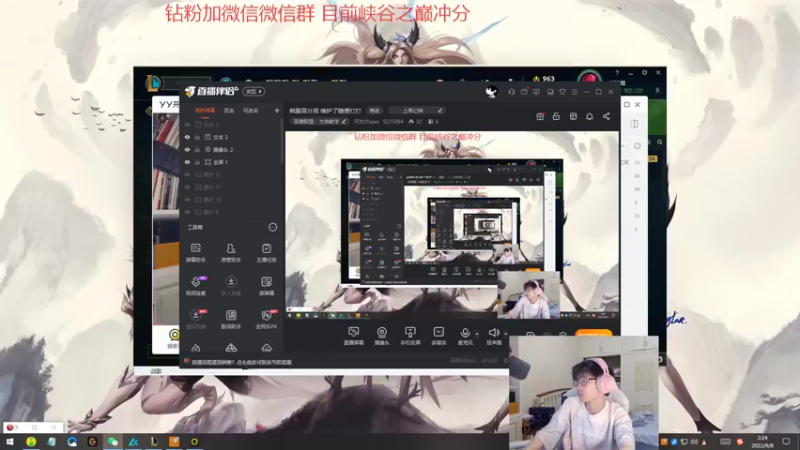
Task: Open the mail messages icon in title bar
Action: point(524,92)
